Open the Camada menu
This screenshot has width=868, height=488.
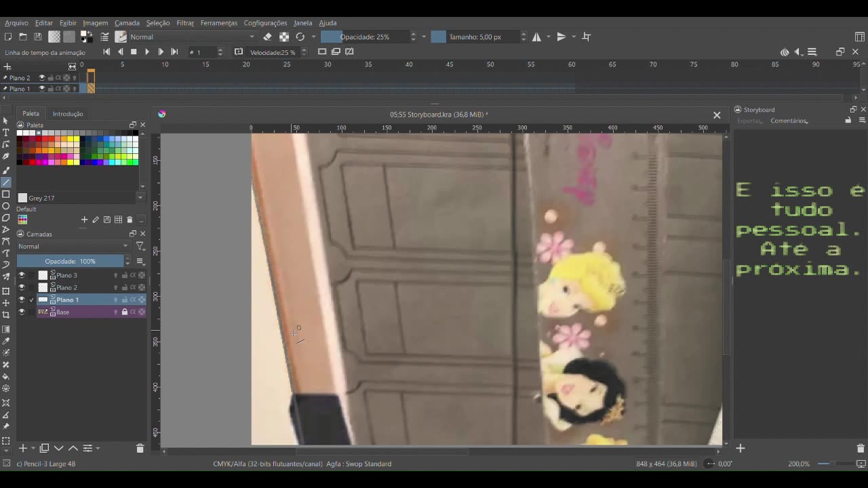(127, 22)
